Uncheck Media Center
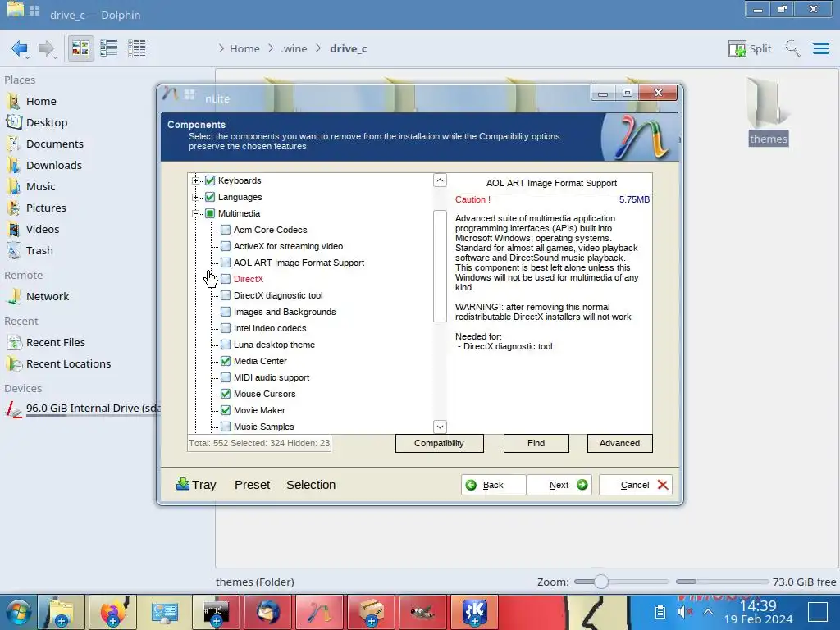Viewport: 840px width, 630px height. tap(226, 361)
